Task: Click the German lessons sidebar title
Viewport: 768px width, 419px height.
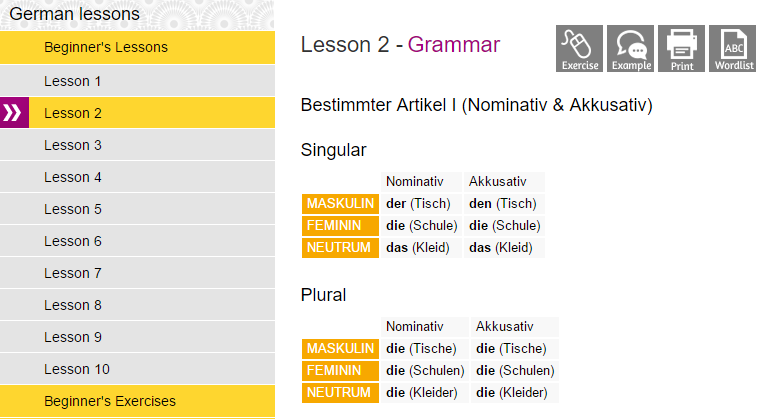Action: 74,14
